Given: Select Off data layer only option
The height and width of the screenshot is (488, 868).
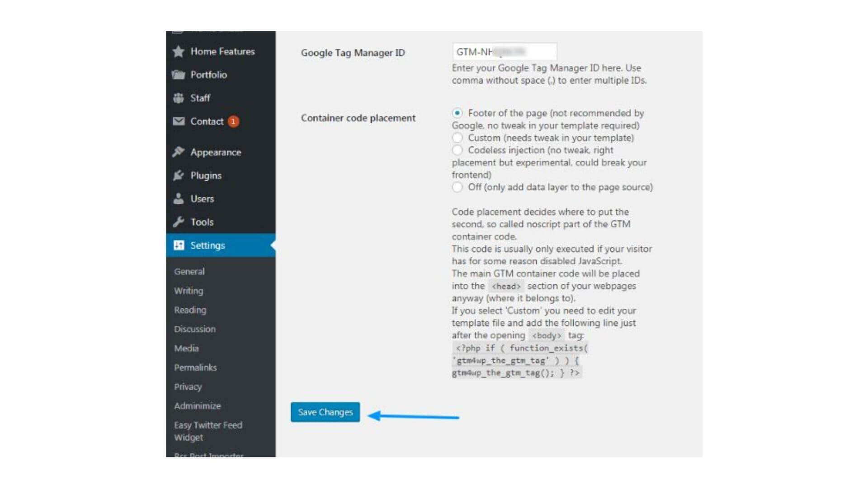Looking at the screenshot, I should [455, 187].
